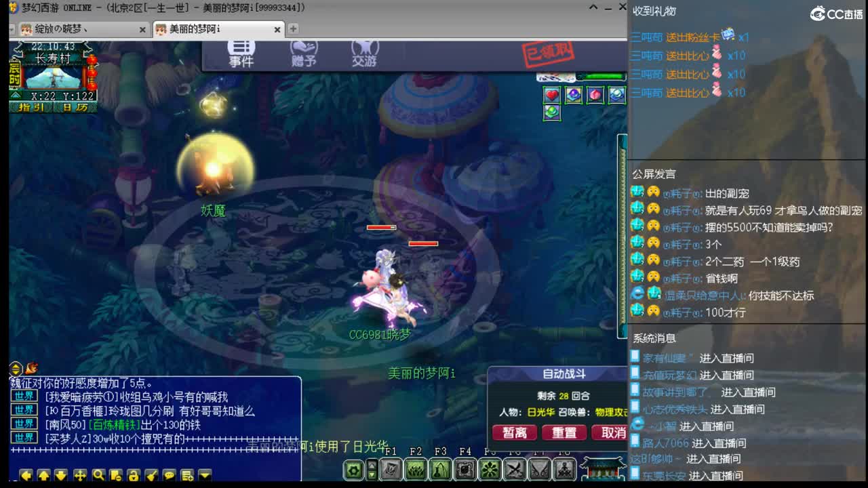Viewport: 868px width, 488px height.
Task: Expand the chat box round toggle button
Action: click(x=16, y=369)
